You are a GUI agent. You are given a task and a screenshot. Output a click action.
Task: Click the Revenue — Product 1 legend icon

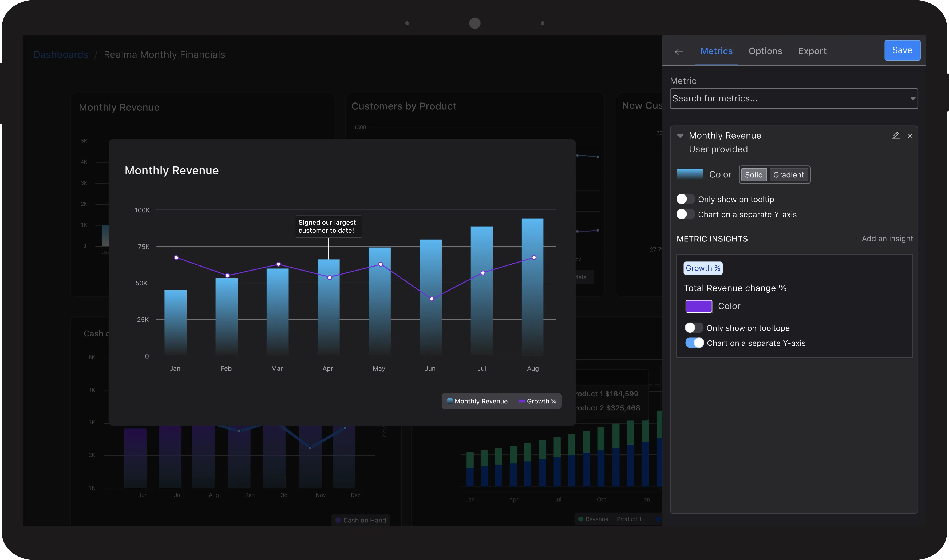pyautogui.click(x=581, y=519)
